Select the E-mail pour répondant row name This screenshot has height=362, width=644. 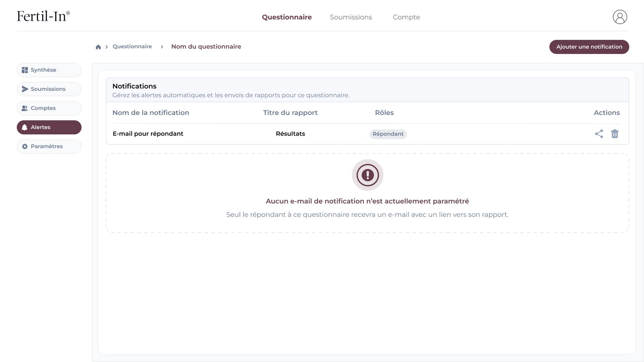[x=148, y=134]
